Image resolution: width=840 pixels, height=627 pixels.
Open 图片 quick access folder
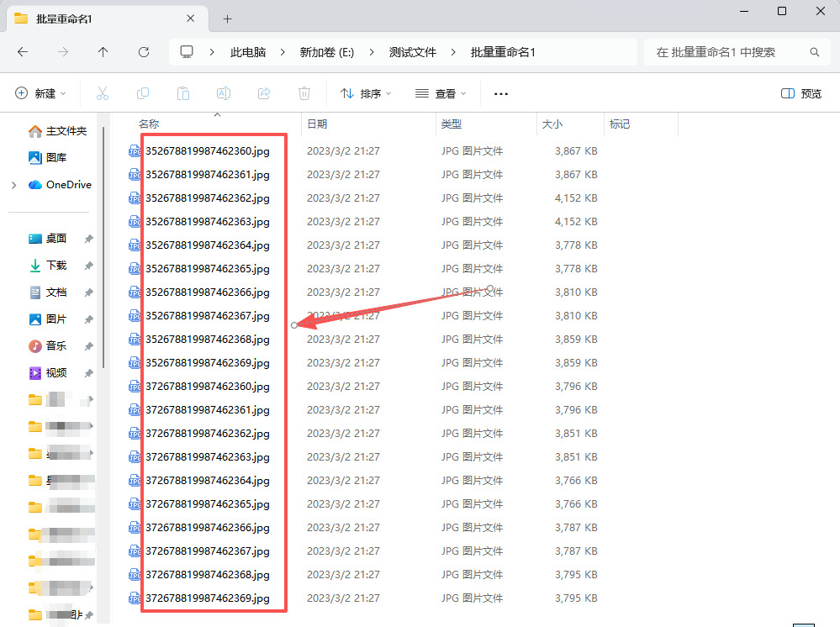point(48,319)
